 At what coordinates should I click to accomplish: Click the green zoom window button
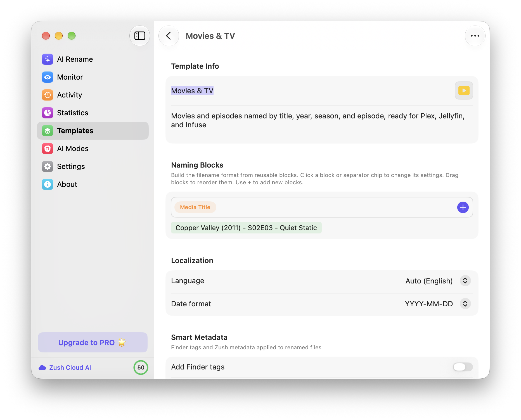72,36
